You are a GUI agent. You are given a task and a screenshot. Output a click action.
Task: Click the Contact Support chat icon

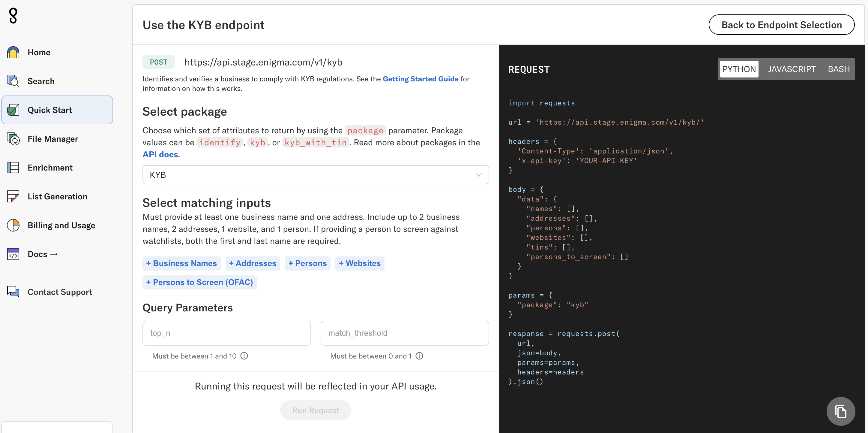13,292
